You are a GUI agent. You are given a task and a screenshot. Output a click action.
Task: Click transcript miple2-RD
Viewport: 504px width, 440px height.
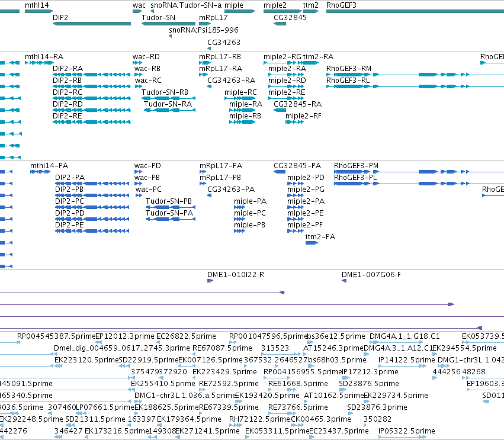tap(285, 86)
